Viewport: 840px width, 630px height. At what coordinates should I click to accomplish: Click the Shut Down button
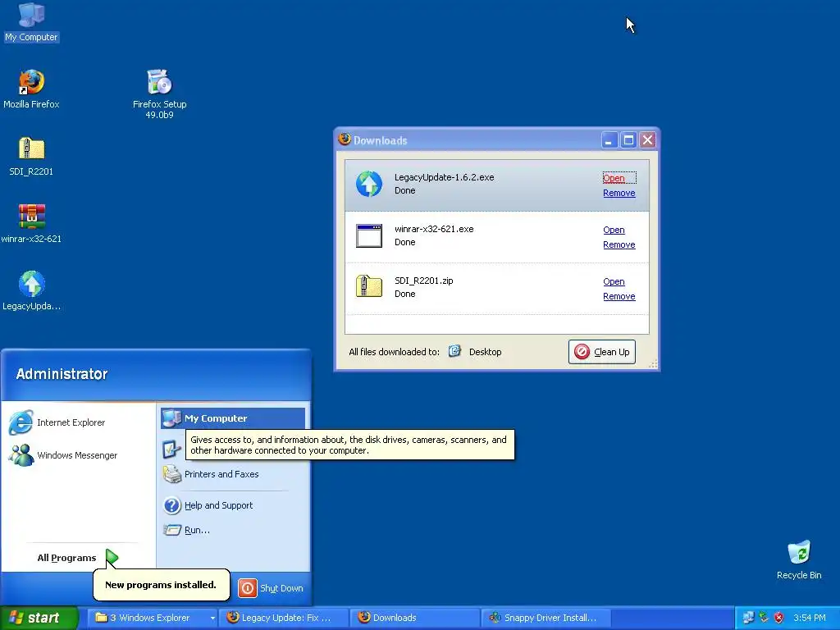(x=271, y=587)
